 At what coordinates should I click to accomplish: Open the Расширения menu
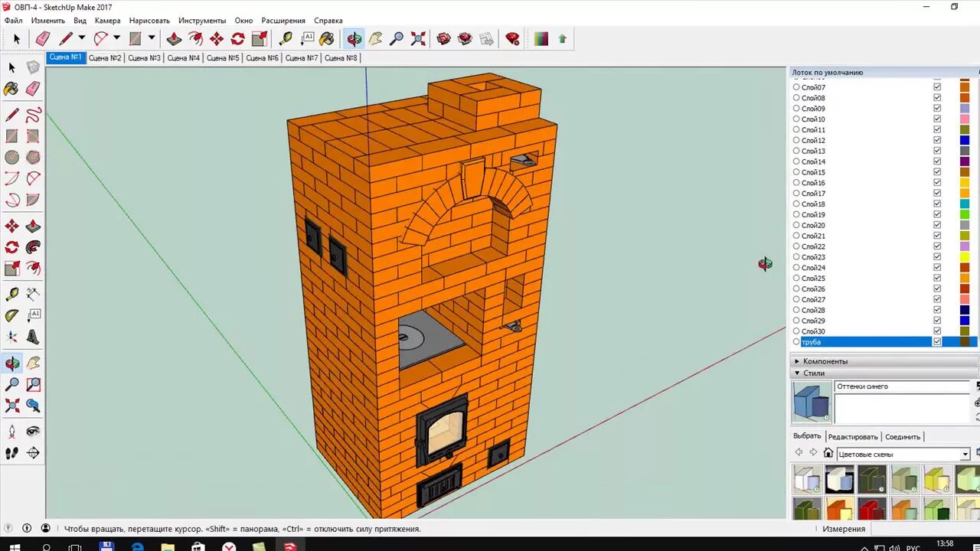[283, 21]
